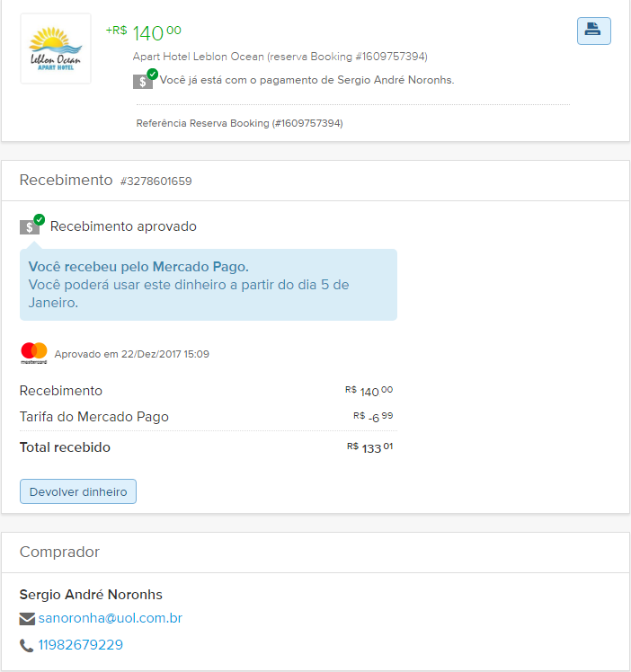This screenshot has width=631, height=672.
Task: Click the R$ 133,01 total value
Action: coord(370,447)
